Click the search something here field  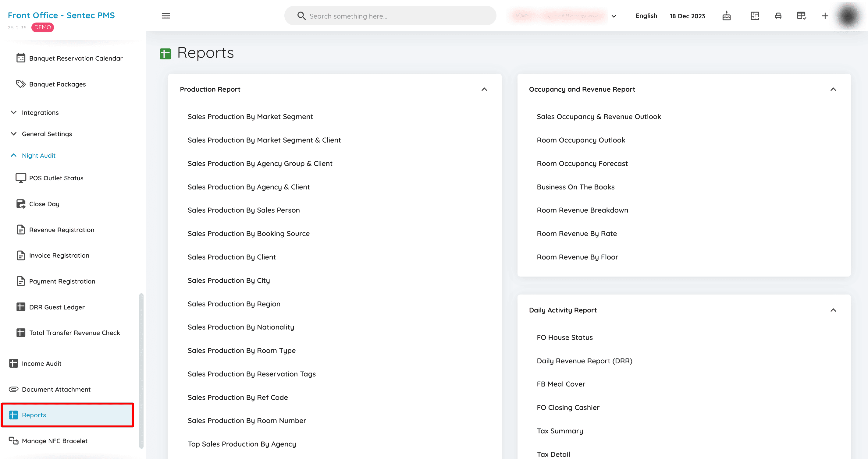390,16
